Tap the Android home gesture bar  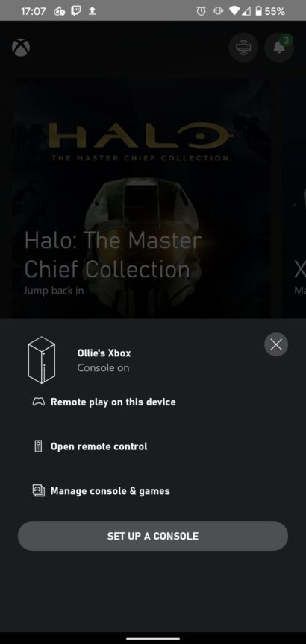[x=153, y=638]
